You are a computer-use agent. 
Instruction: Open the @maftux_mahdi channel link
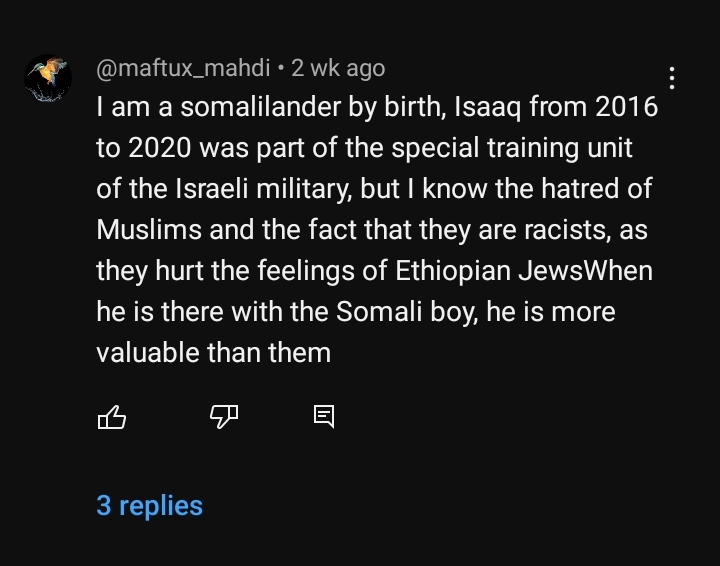183,68
